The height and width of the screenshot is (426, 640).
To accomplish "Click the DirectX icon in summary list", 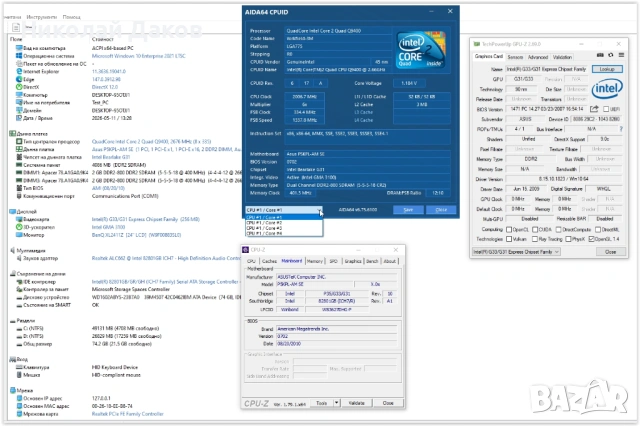I will point(19,87).
